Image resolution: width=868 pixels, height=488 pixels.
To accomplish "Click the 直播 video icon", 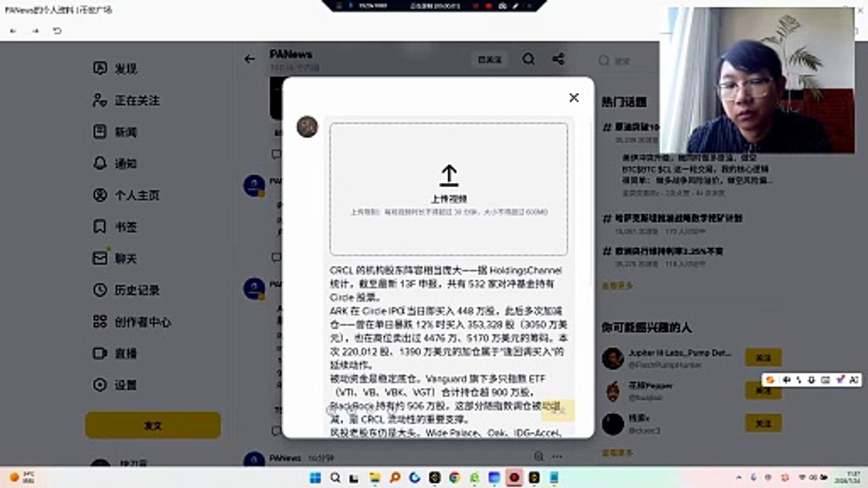I will click(x=100, y=353).
